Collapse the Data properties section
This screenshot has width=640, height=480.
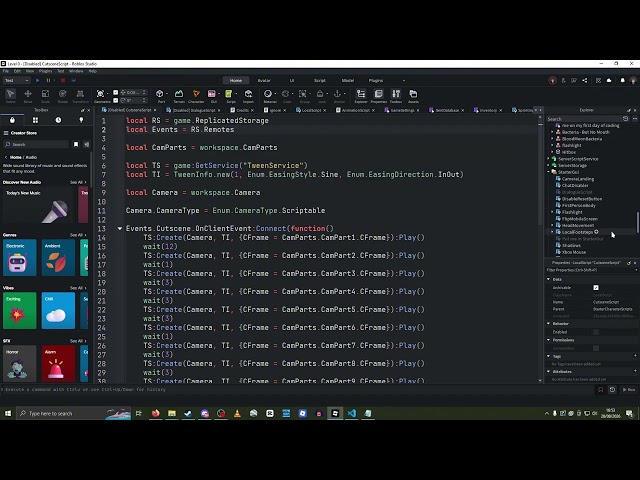pyautogui.click(x=549, y=279)
